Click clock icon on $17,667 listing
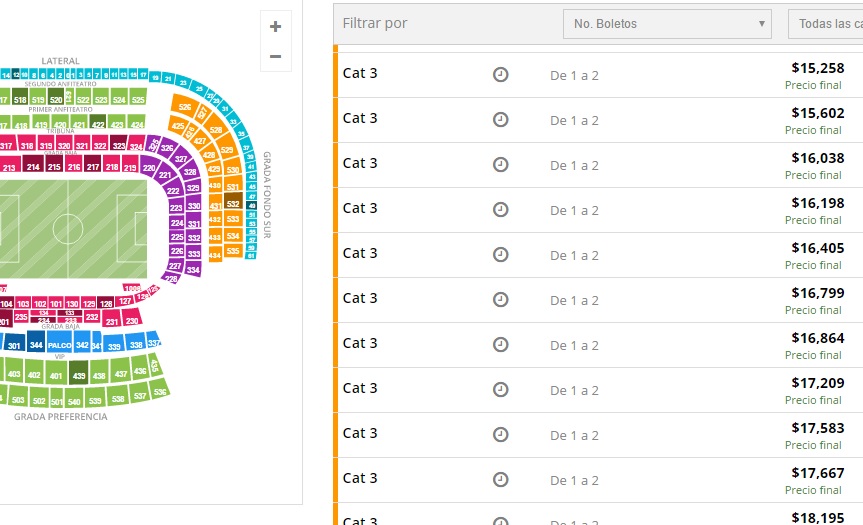 (500, 479)
